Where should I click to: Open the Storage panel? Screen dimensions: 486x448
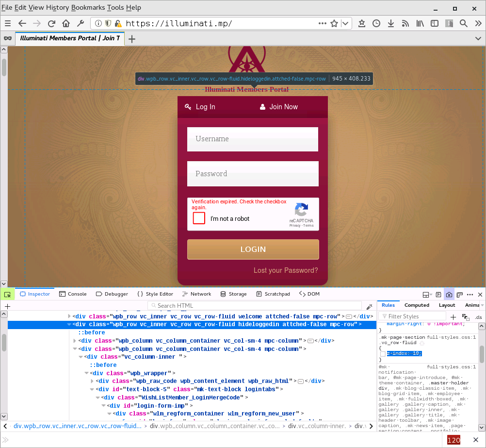233,294
